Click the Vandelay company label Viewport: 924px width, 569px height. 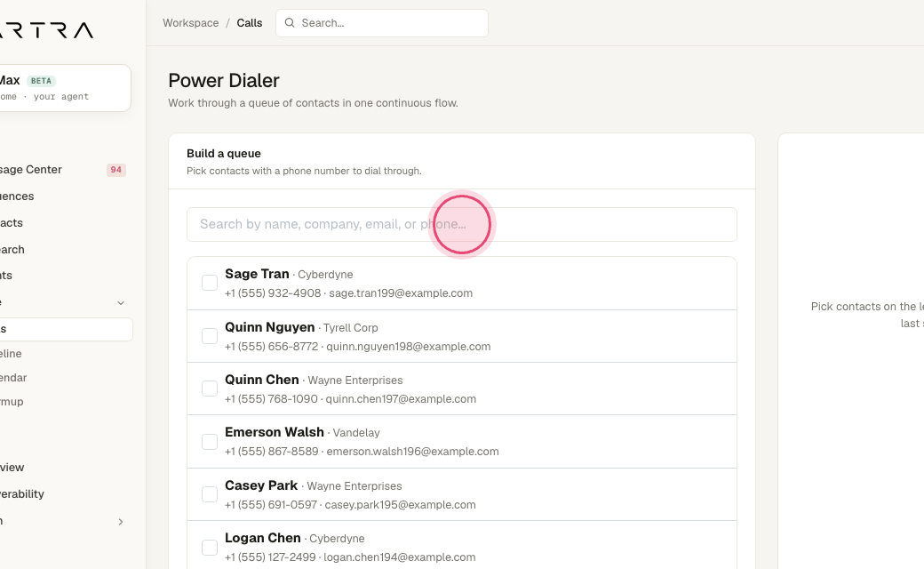click(x=356, y=433)
